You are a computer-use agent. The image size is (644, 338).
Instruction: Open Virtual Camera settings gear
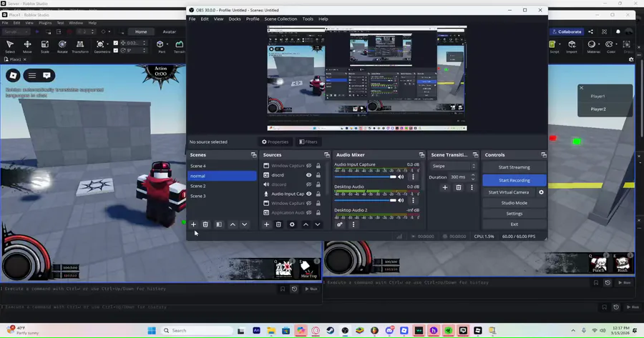pos(542,192)
